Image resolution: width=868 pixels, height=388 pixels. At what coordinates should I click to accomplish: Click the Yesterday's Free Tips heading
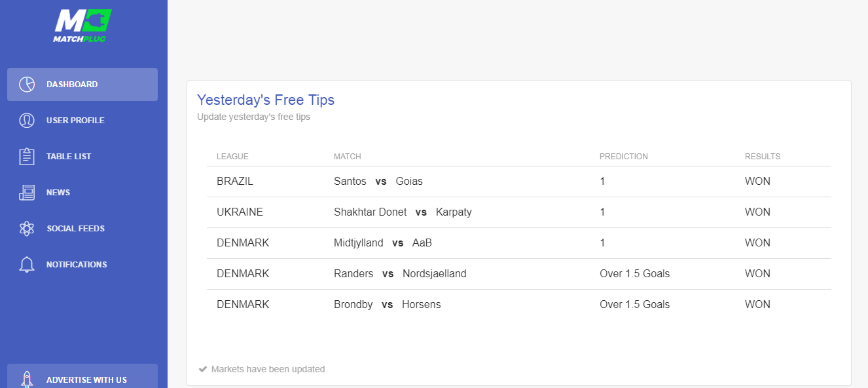[x=266, y=100]
